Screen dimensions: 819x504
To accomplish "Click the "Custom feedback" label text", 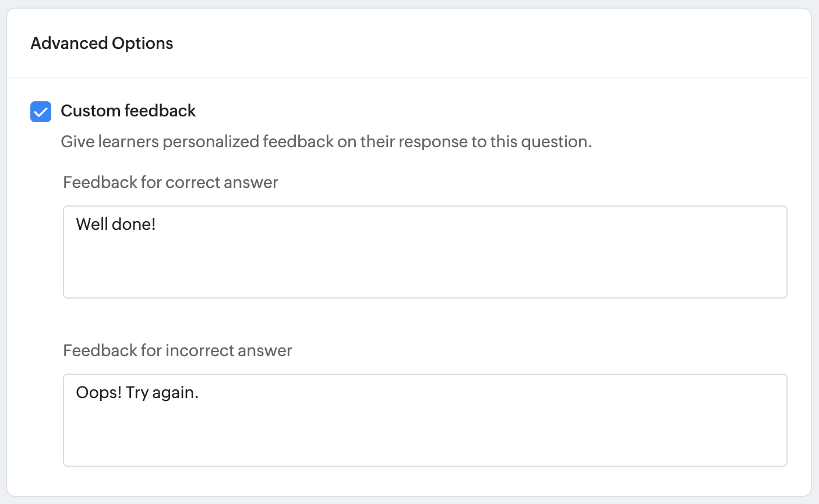I will (128, 111).
